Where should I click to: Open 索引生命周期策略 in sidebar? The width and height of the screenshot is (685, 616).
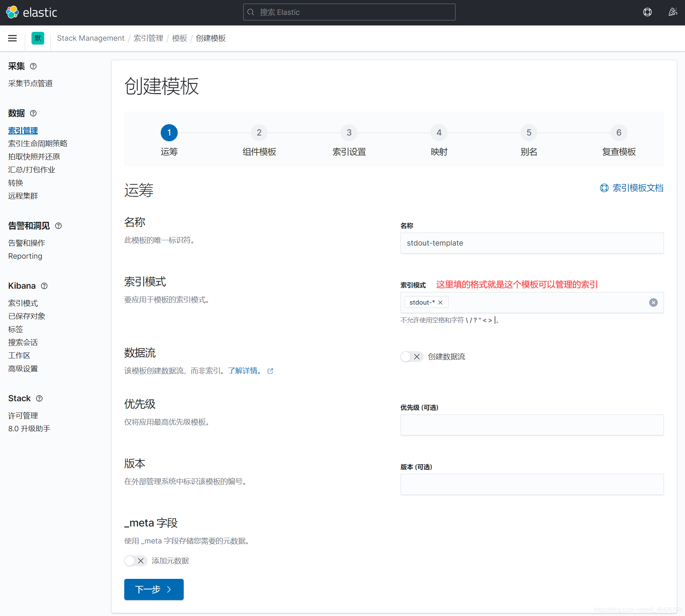pos(38,144)
